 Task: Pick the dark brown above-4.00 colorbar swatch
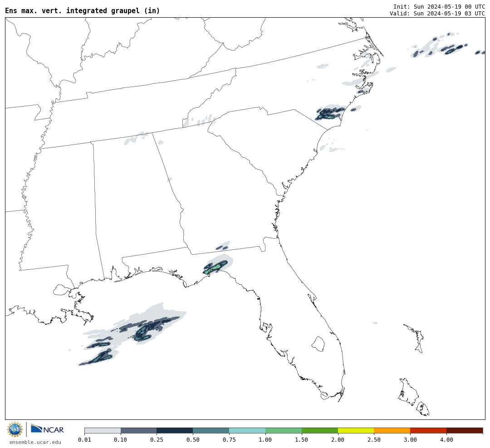click(x=465, y=430)
